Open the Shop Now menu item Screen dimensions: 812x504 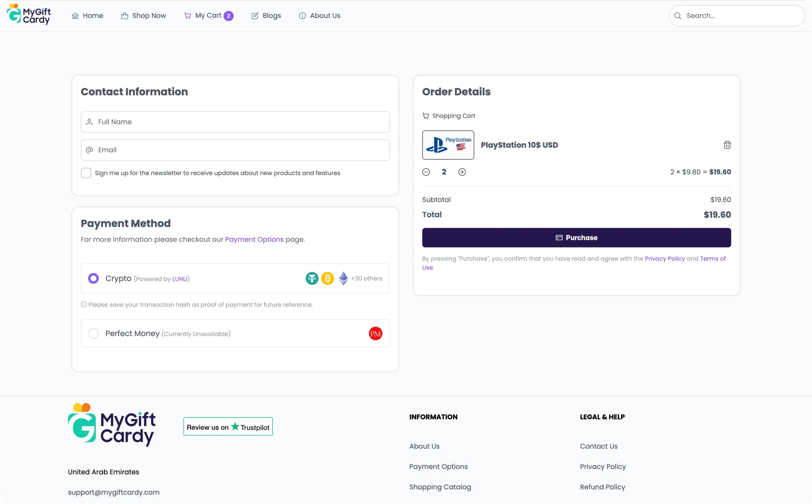pyautogui.click(x=143, y=16)
